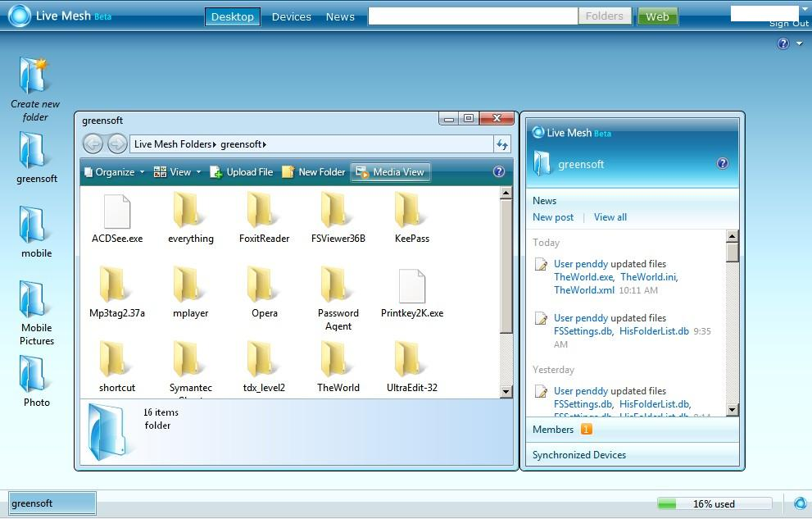The width and height of the screenshot is (812, 519).
Task: Click the Forward navigation arrow
Action: click(117, 144)
